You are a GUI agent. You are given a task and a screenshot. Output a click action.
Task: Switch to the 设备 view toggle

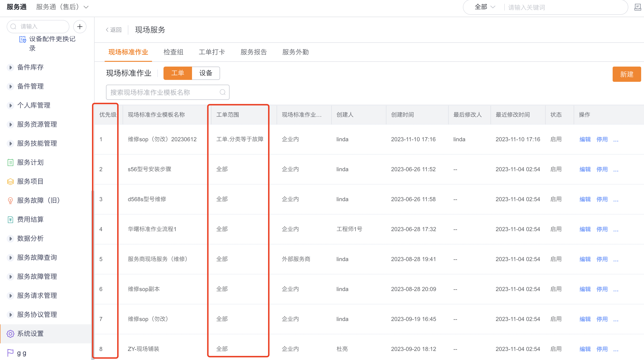pyautogui.click(x=206, y=73)
